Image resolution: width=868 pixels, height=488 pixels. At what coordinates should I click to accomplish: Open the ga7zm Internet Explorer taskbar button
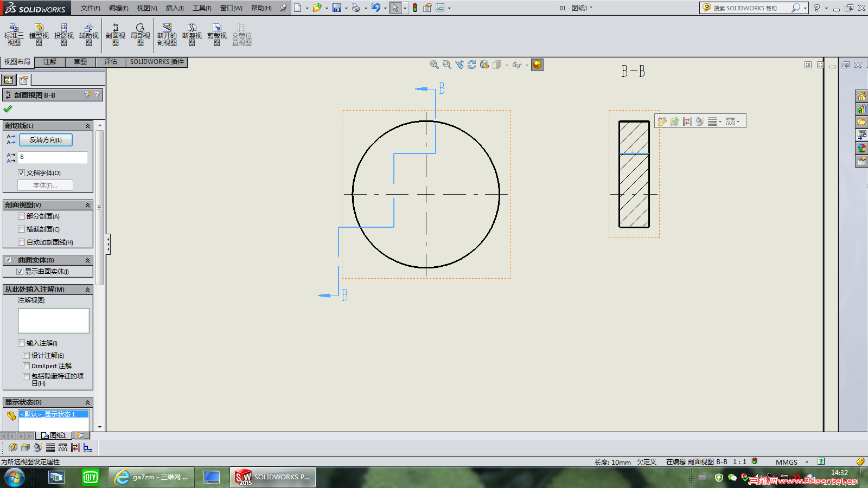click(151, 477)
